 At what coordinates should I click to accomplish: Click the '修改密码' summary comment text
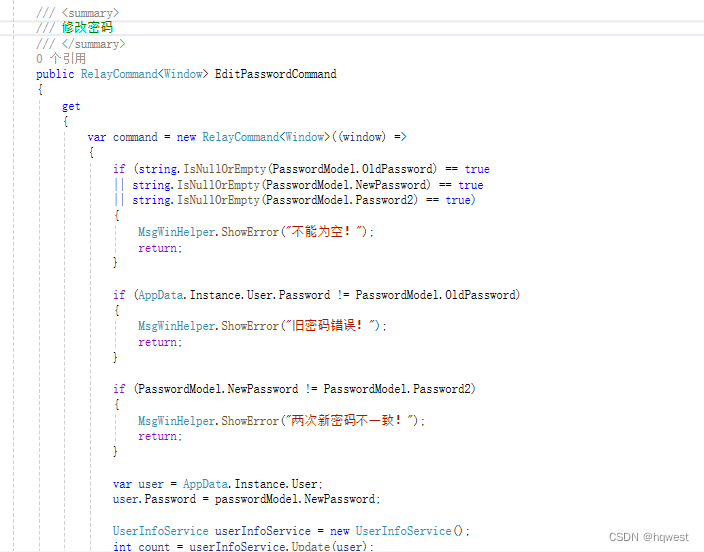pos(87,27)
